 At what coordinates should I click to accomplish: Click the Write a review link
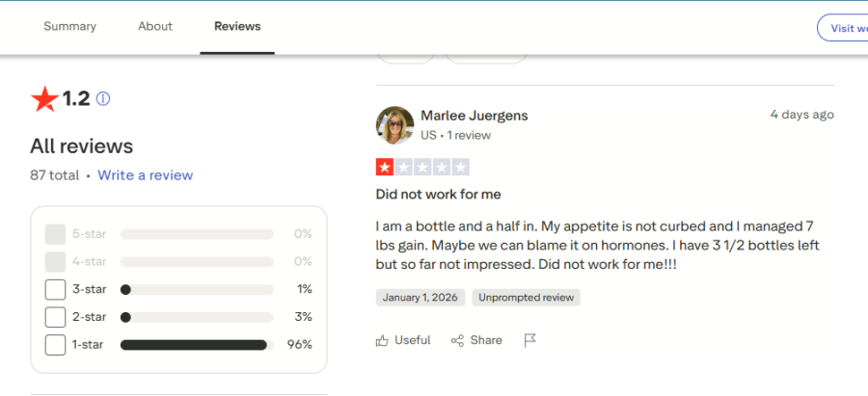coord(145,175)
